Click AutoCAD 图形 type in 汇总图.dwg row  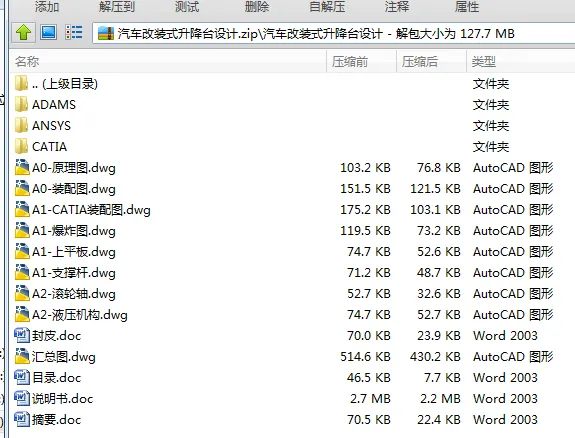(513, 356)
